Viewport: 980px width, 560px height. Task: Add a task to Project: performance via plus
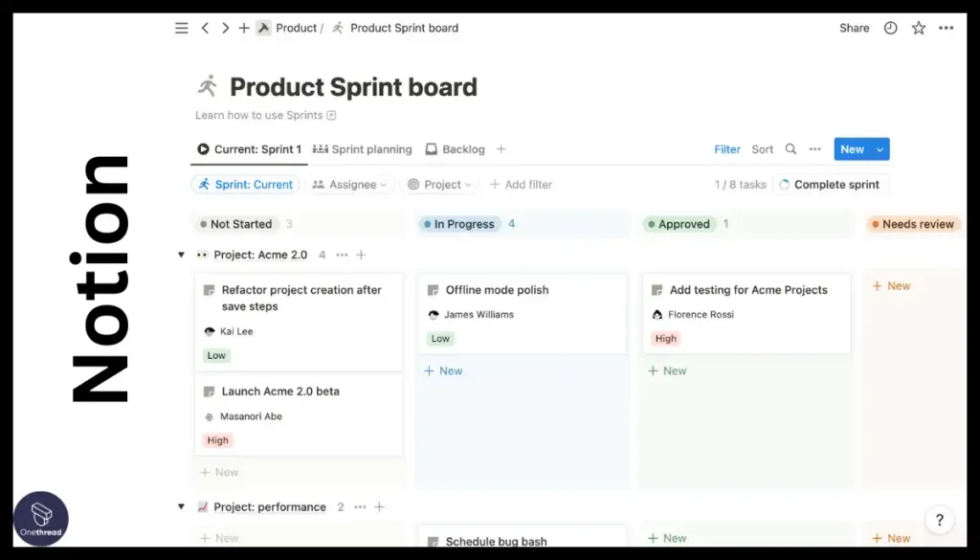tap(379, 507)
